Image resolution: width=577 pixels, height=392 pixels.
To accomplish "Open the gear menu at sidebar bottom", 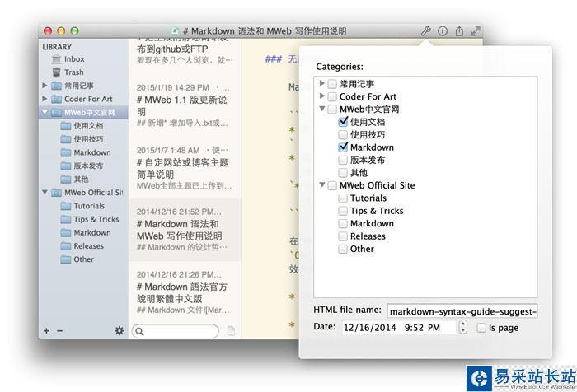I will pos(120,330).
